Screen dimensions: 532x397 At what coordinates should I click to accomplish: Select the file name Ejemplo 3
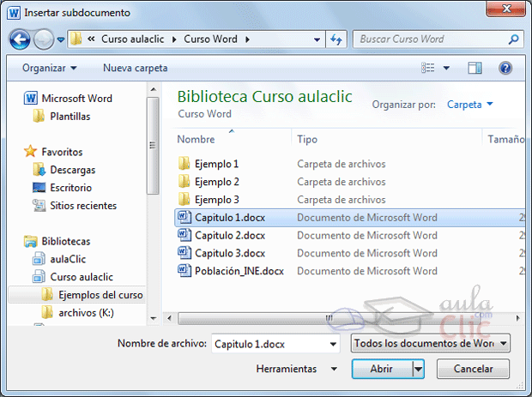point(217,200)
